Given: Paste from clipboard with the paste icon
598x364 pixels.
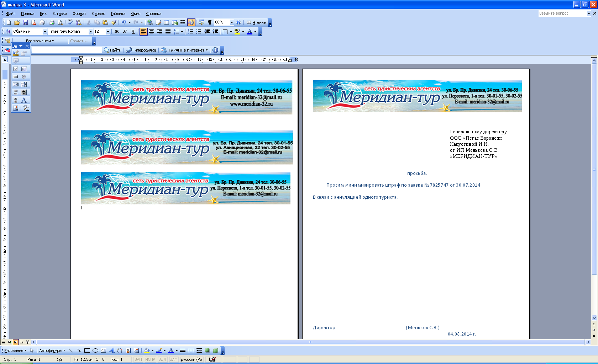Looking at the screenshot, I should coord(105,22).
